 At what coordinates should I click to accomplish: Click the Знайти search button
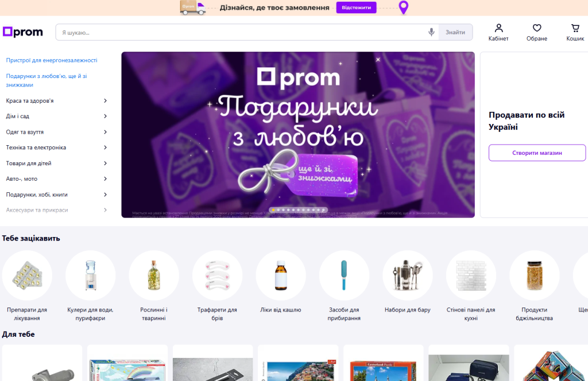(x=455, y=32)
